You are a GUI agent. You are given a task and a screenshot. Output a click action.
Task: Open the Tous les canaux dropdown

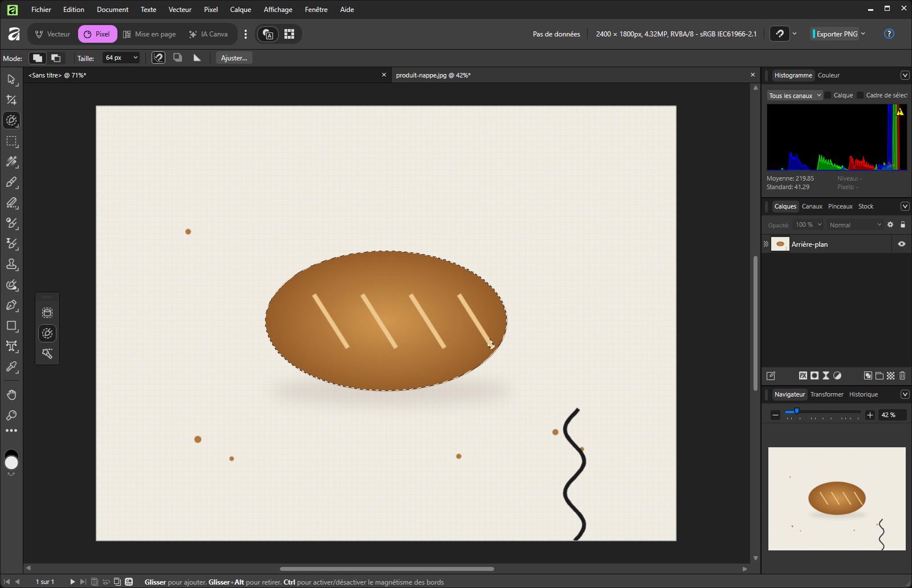(795, 95)
